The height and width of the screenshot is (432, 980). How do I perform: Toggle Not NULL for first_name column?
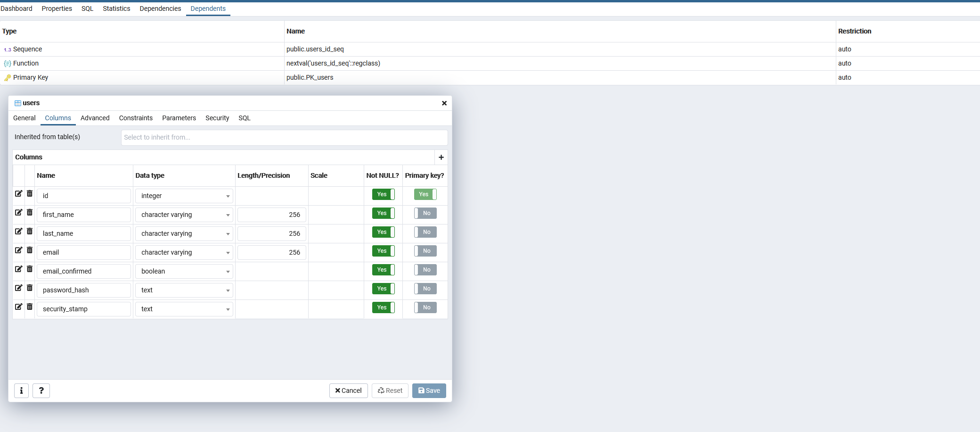pos(384,213)
